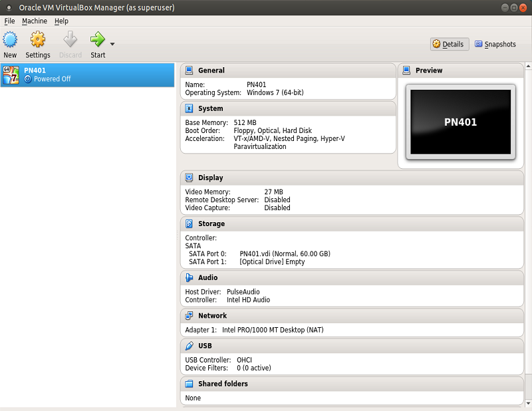Click the Shared folders icon
The image size is (532, 411).
[189, 384]
